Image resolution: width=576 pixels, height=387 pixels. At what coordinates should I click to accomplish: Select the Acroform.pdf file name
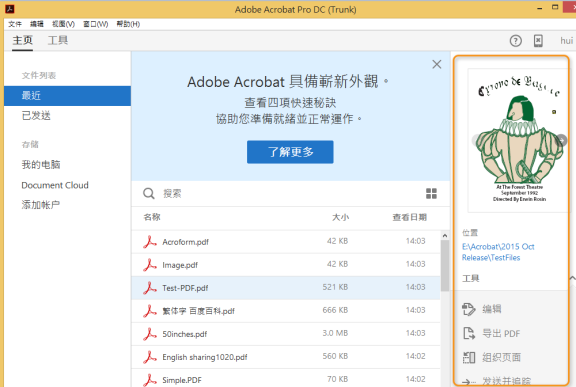click(x=186, y=242)
